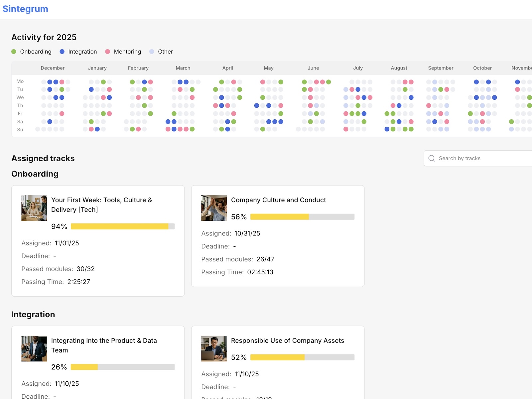Toggle the Other legend label
Viewport: 532px width, 399px height.
165,52
